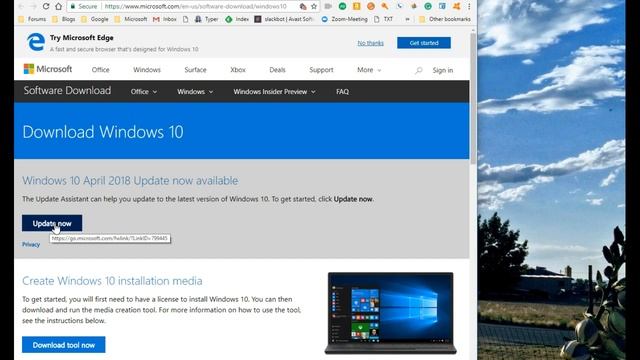Click the site search magnifier icon

click(418, 70)
